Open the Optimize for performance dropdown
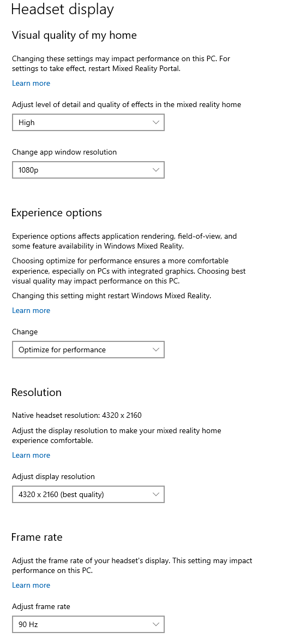The width and height of the screenshot is (306, 644). click(88, 350)
